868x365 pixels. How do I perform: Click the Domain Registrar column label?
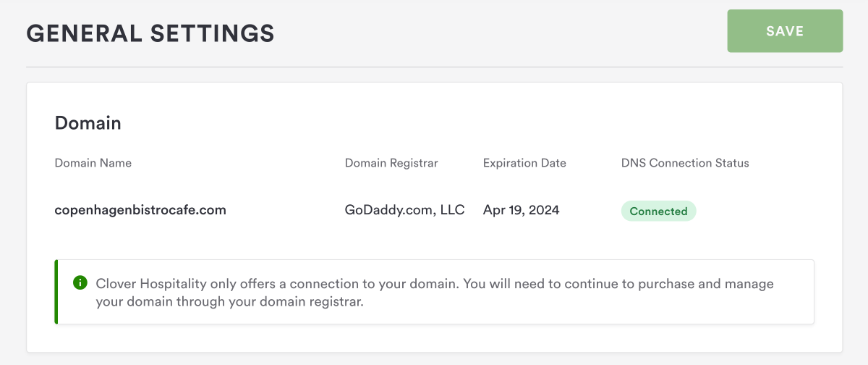point(391,163)
